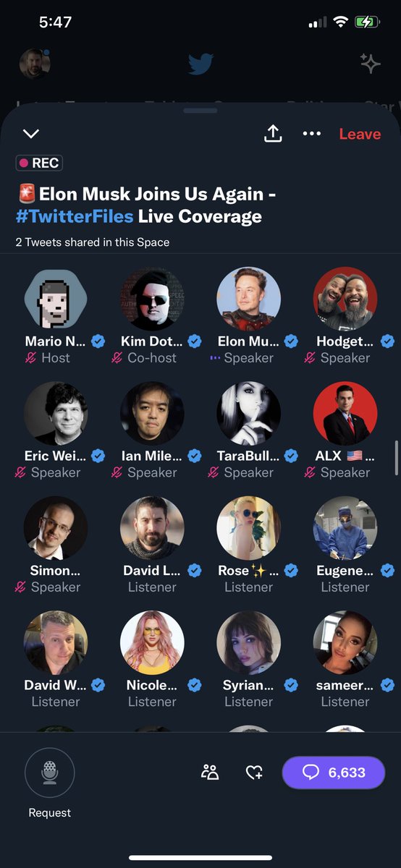Tap the sparkle icon in top bar
Screen dimensions: 401x868
point(371,64)
